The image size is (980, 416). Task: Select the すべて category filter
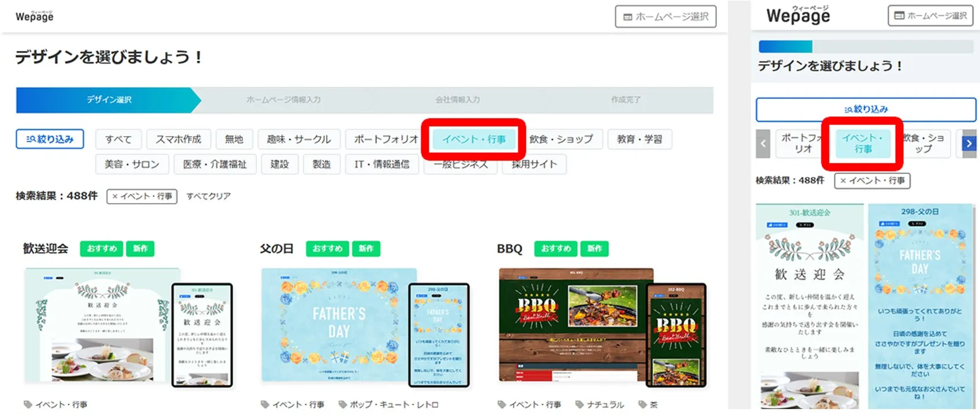click(x=118, y=139)
